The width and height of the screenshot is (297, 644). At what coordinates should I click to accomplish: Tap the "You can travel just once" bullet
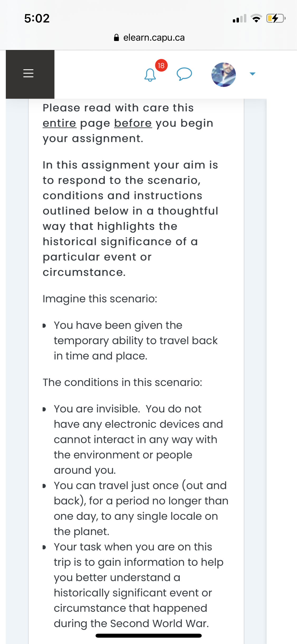[x=136, y=509]
